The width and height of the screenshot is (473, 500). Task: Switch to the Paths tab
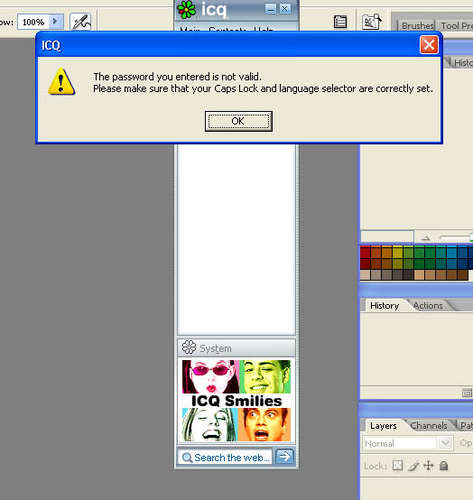click(466, 426)
